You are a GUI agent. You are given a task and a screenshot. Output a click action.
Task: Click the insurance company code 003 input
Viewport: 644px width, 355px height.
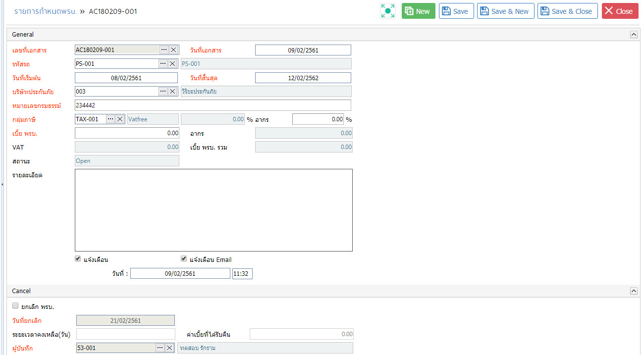point(117,91)
